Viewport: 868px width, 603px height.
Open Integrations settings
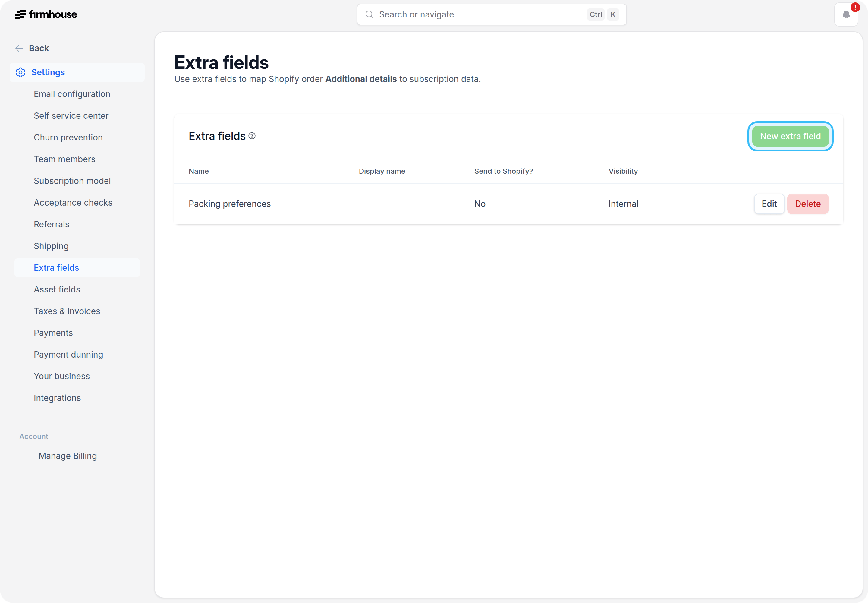pyautogui.click(x=57, y=398)
